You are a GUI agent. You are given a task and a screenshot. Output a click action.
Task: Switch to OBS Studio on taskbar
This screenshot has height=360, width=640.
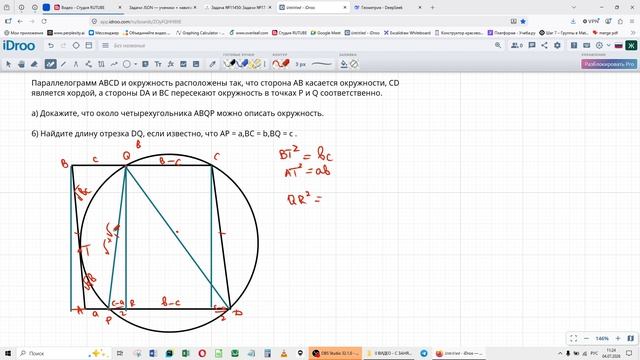[x=335, y=353]
